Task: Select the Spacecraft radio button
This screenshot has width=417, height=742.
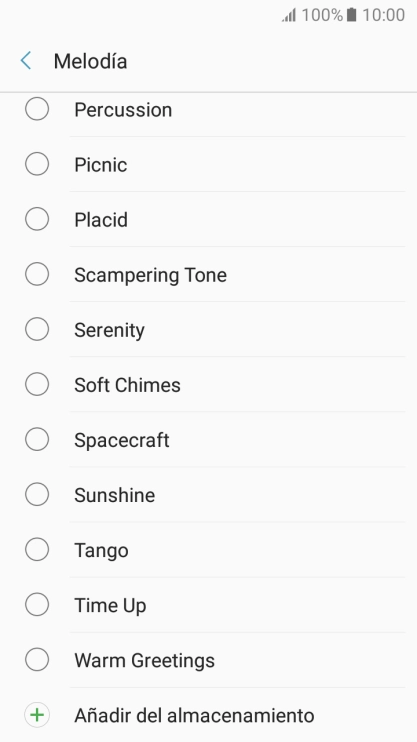Action: (37, 439)
